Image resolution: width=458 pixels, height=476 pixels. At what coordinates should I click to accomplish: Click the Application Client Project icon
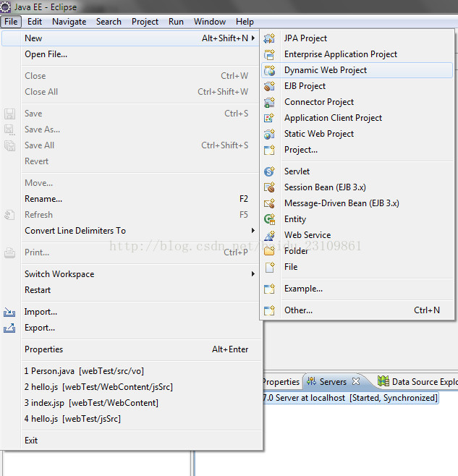[269, 118]
